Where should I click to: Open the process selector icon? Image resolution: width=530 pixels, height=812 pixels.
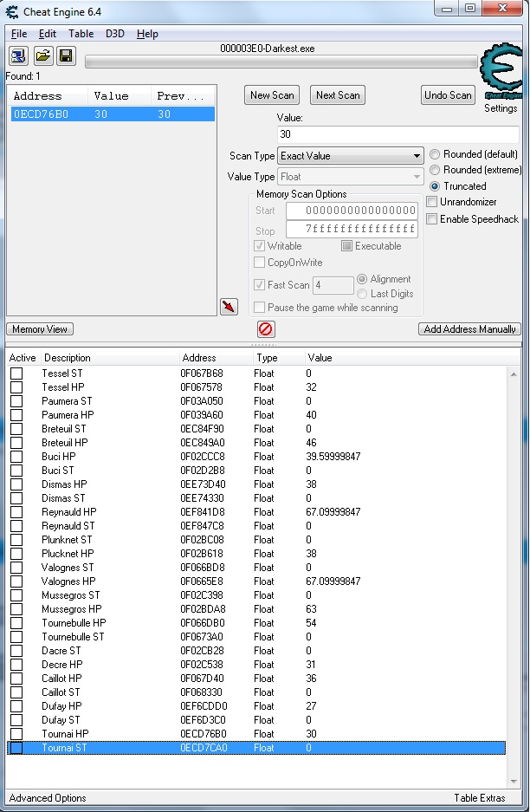click(x=19, y=55)
